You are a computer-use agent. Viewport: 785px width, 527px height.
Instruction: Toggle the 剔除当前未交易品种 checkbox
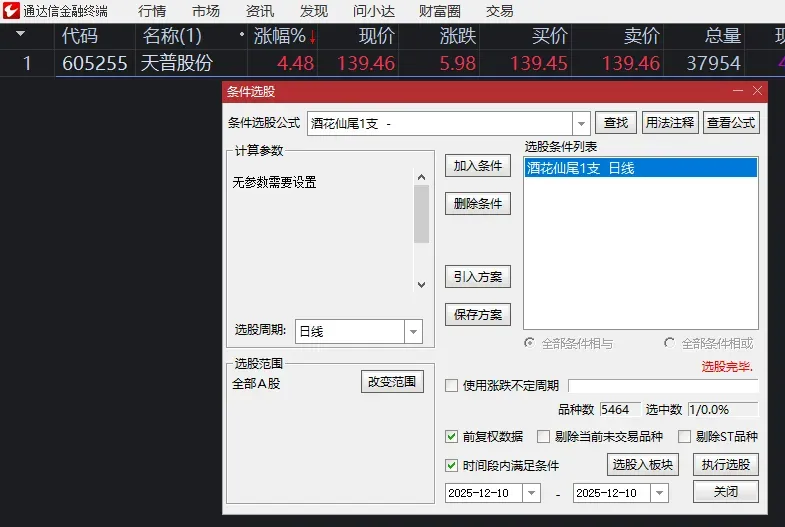(x=543, y=436)
